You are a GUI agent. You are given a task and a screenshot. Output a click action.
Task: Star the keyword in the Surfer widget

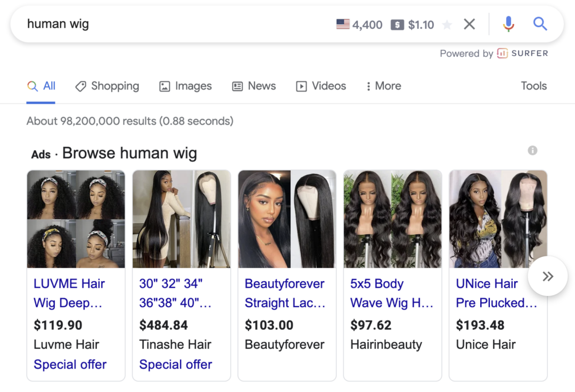(x=447, y=25)
